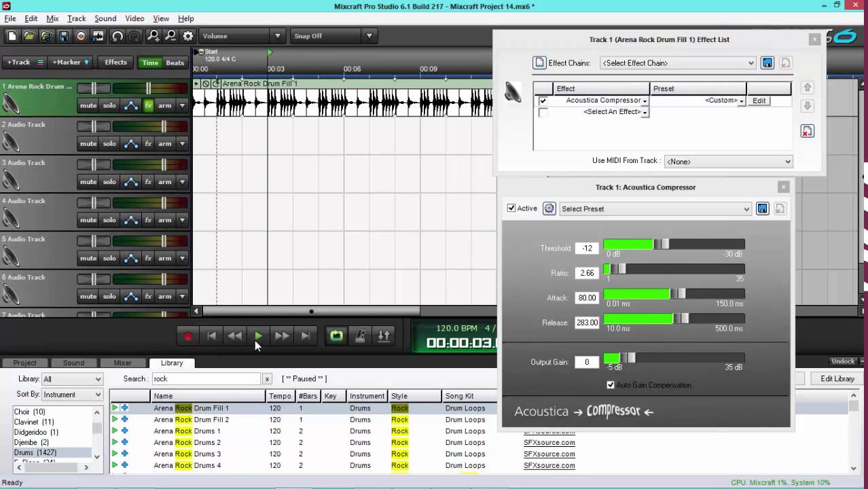Open the SFXsource.com link for Arena Rock Drums 2
The width and height of the screenshot is (868, 489).
coord(549,442)
